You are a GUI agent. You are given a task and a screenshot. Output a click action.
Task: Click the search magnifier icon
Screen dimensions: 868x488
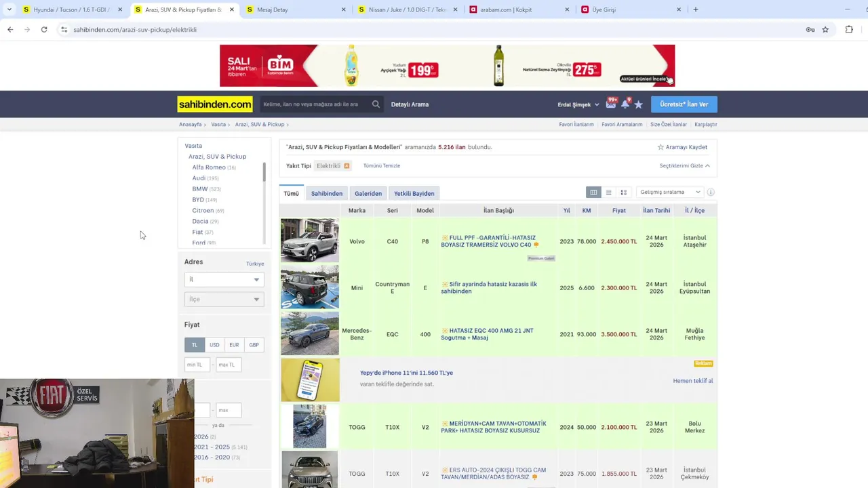point(376,104)
